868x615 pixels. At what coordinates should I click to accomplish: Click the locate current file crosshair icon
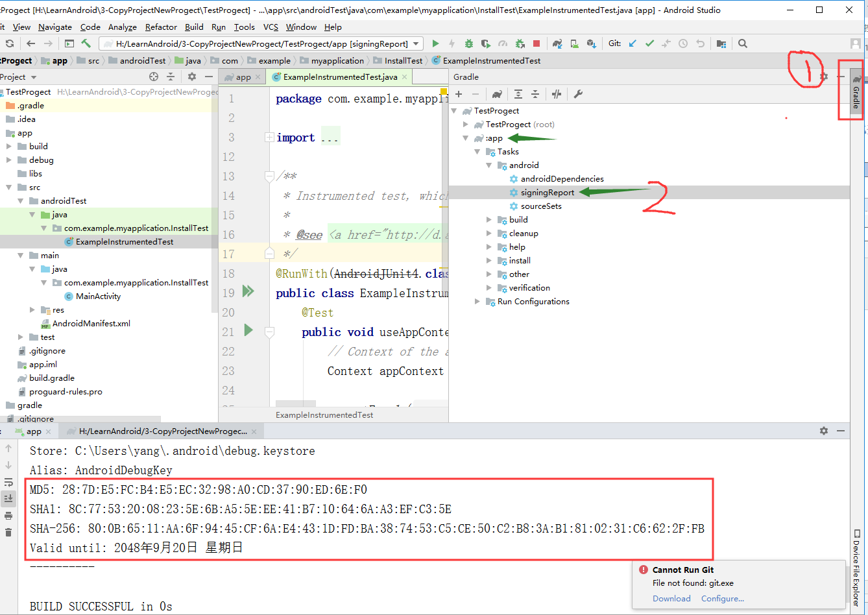pos(154,77)
